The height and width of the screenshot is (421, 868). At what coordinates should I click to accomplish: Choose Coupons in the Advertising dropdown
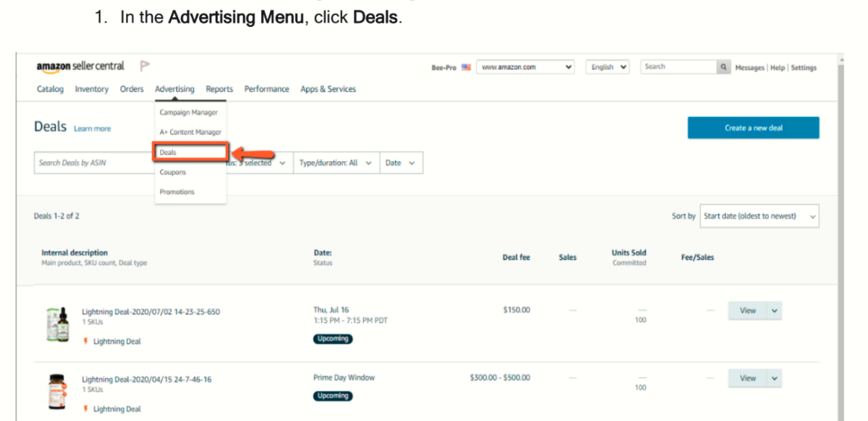point(173,172)
